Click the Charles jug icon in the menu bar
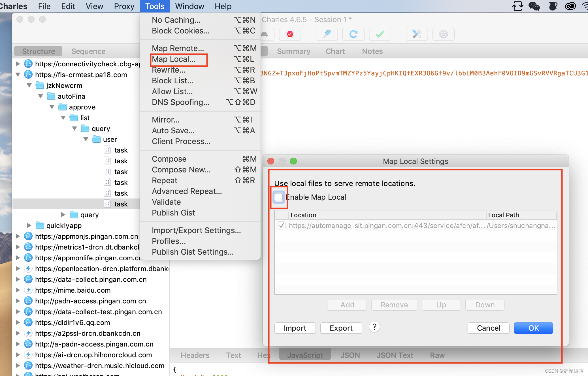The width and height of the screenshot is (588, 376). [x=552, y=6]
